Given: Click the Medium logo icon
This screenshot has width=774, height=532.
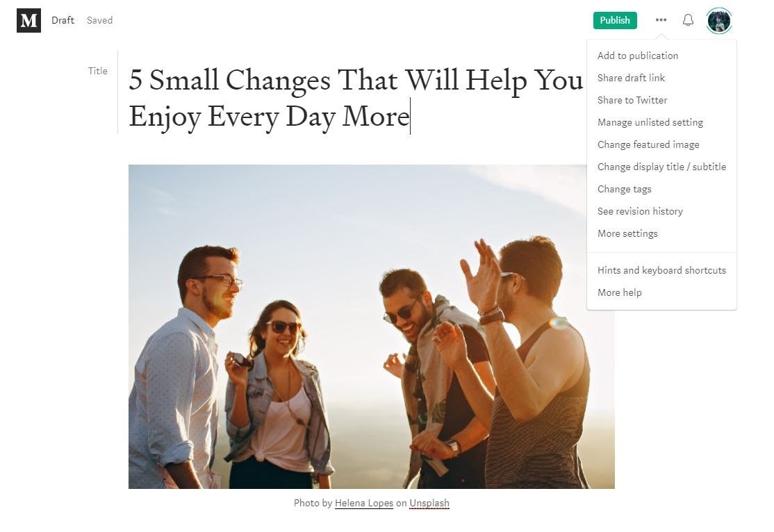Looking at the screenshot, I should click(28, 20).
